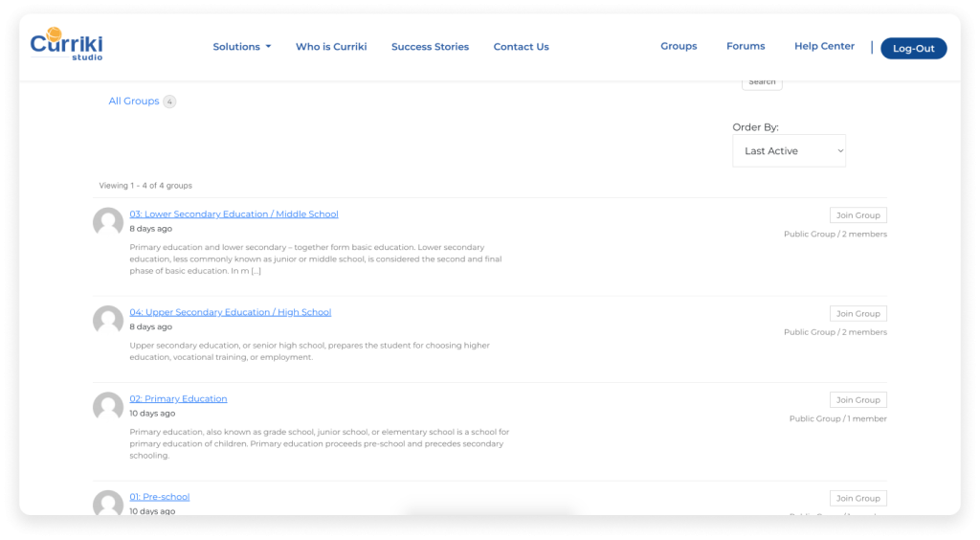Click 'Public Group / 2 members' under Upper Secondary
980x540 pixels.
[835, 332]
